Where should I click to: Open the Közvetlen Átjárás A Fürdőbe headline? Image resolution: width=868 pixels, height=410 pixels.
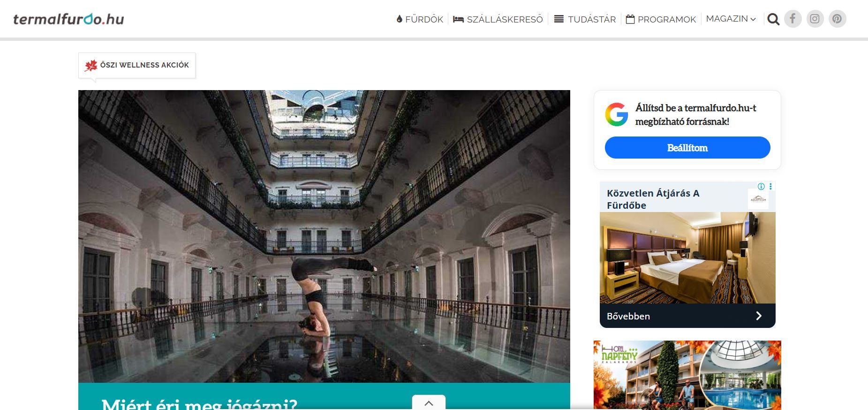click(653, 199)
